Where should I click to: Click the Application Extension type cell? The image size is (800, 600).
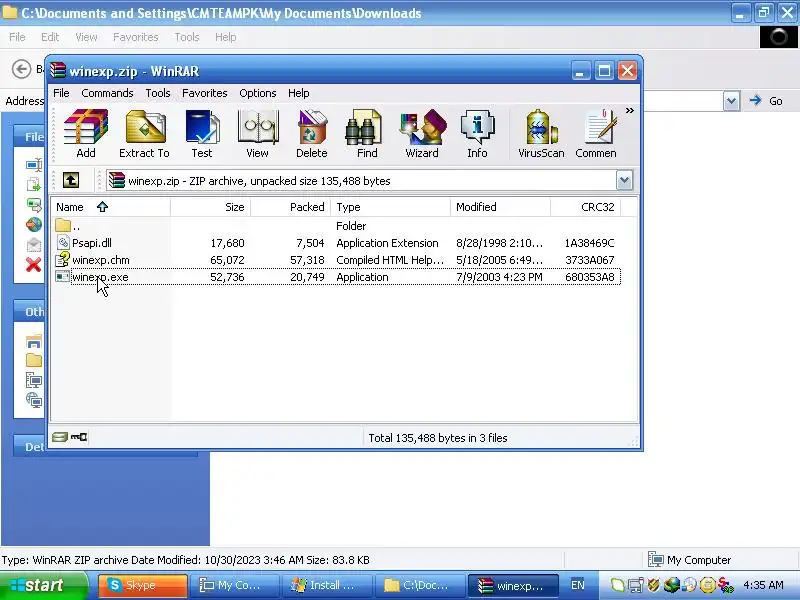(387, 243)
